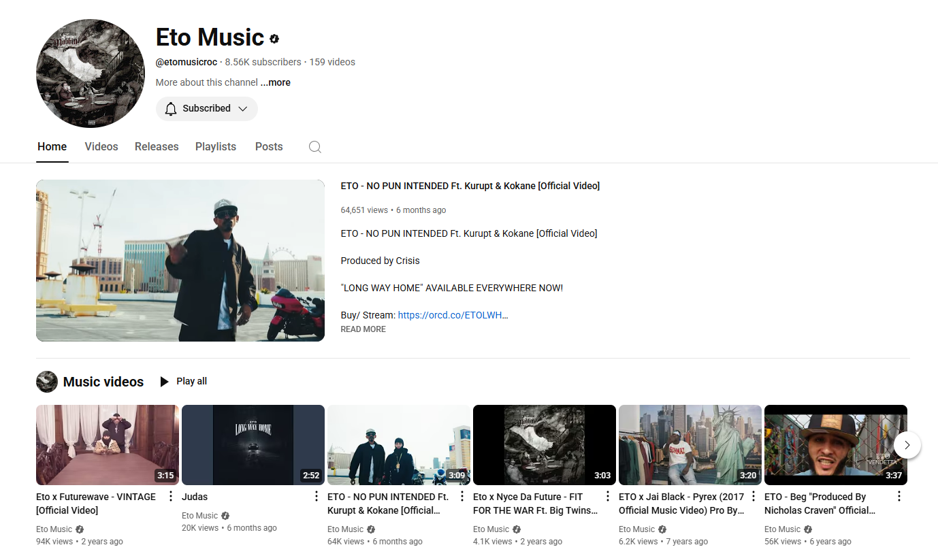Click verified badge under the VINTAGE video
The height and width of the screenshot is (560, 938).
coord(80,529)
